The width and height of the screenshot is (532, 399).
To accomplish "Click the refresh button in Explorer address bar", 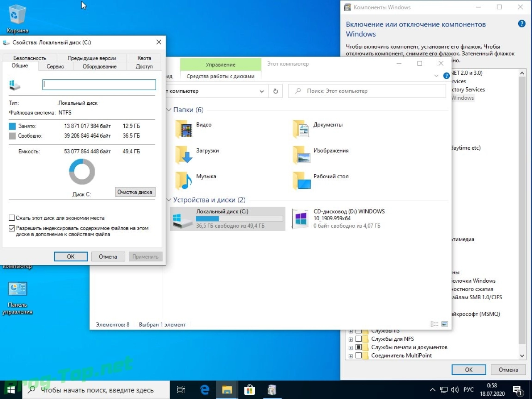I will [x=276, y=91].
